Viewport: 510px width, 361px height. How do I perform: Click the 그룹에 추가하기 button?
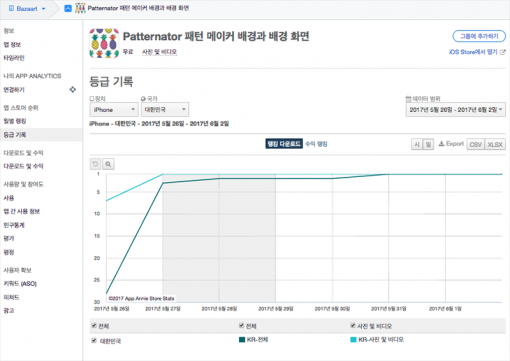coord(479,36)
